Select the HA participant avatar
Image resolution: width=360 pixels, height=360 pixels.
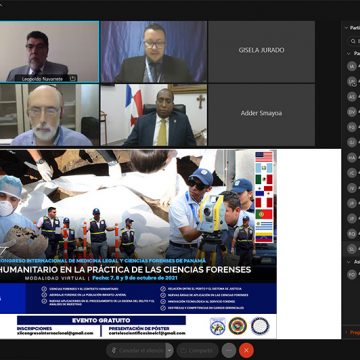coord(352,158)
